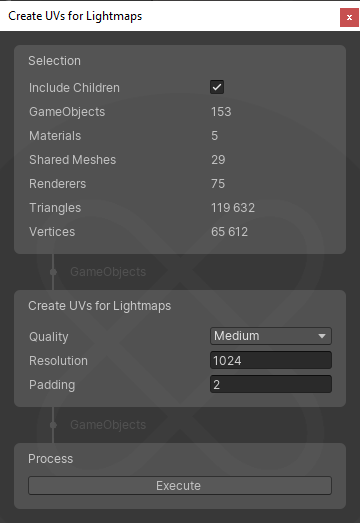The image size is (360, 523).
Task: Click the Vertices value 65 612
Action: 230,232
